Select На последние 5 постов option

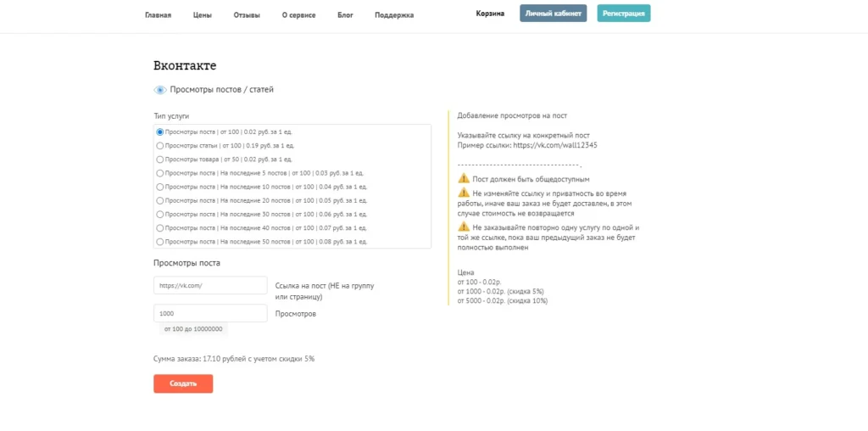click(160, 173)
